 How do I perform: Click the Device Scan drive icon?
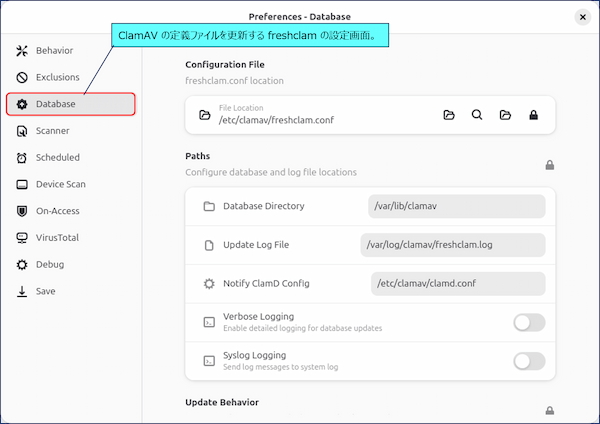(x=22, y=184)
